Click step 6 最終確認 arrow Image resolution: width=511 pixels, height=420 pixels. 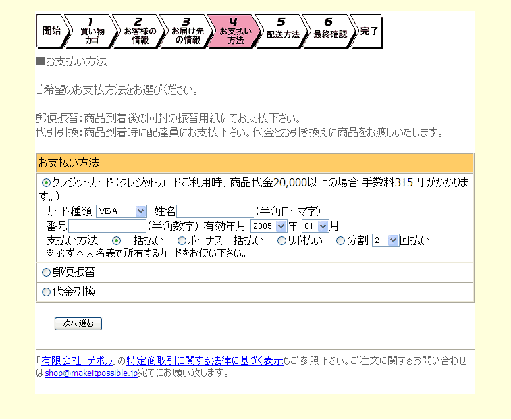pyautogui.click(x=329, y=32)
